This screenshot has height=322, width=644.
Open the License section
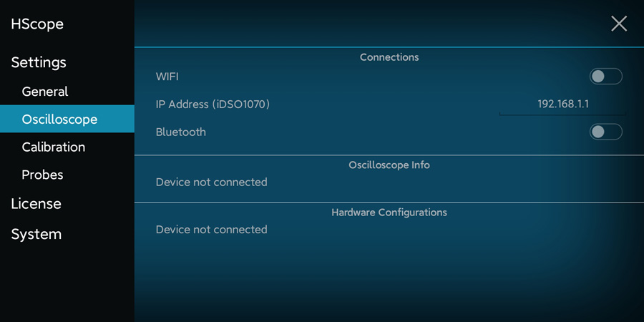pos(36,204)
